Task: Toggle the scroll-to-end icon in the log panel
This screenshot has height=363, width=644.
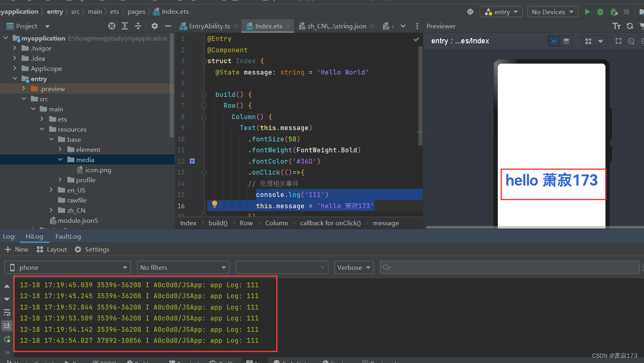Action: (x=7, y=325)
